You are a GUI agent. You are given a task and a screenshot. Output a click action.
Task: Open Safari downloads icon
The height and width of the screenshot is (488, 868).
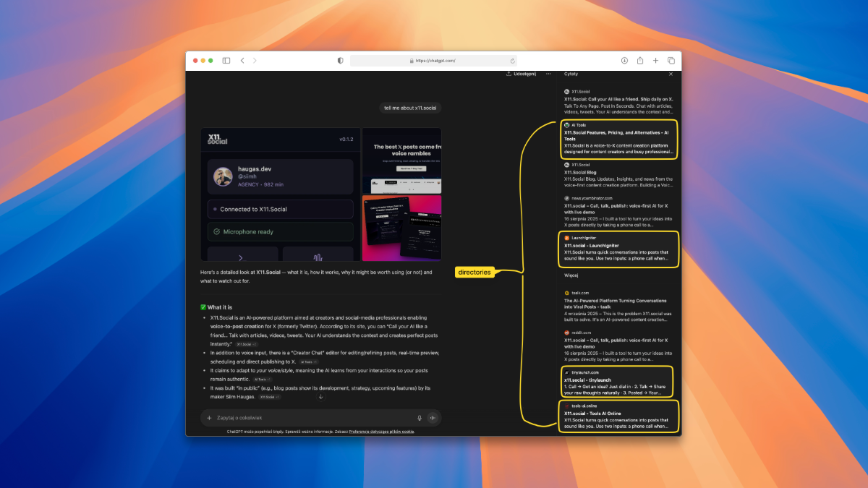pyautogui.click(x=624, y=61)
